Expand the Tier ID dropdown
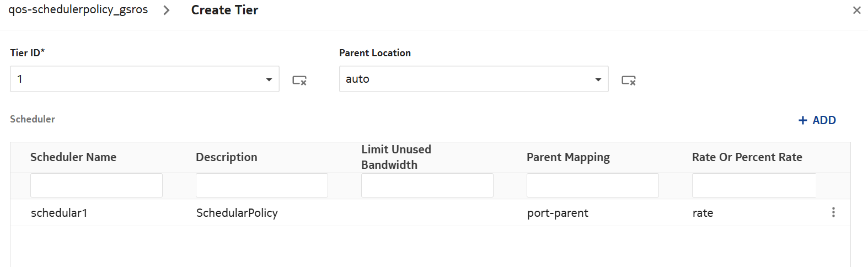 [x=269, y=79]
